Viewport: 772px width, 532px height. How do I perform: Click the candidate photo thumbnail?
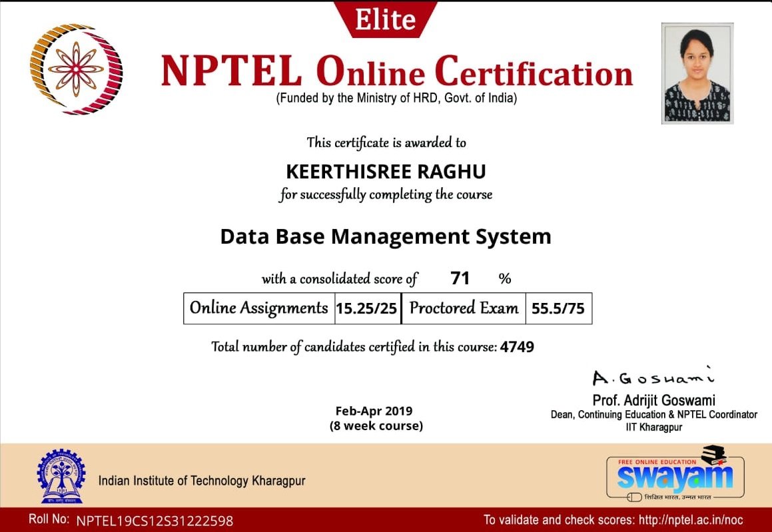point(697,73)
